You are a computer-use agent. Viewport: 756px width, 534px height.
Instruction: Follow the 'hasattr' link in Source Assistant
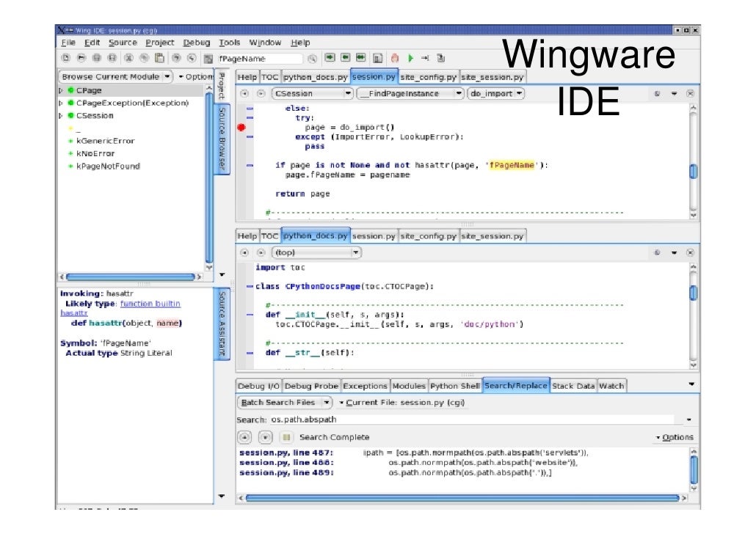click(74, 313)
